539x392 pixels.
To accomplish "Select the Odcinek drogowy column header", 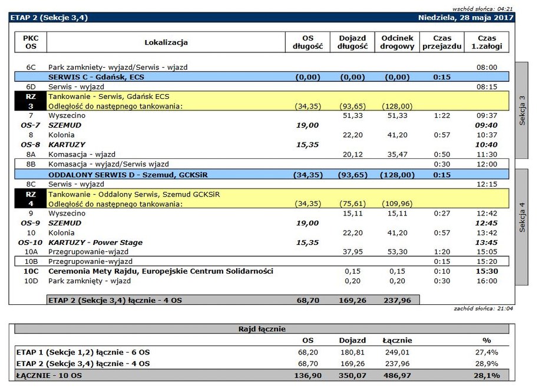I will (397, 42).
